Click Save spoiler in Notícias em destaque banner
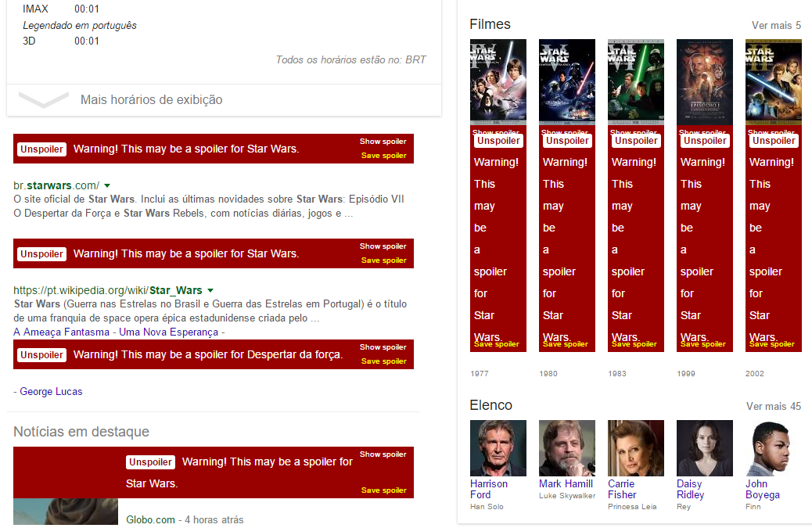The image size is (812, 528). (x=384, y=490)
